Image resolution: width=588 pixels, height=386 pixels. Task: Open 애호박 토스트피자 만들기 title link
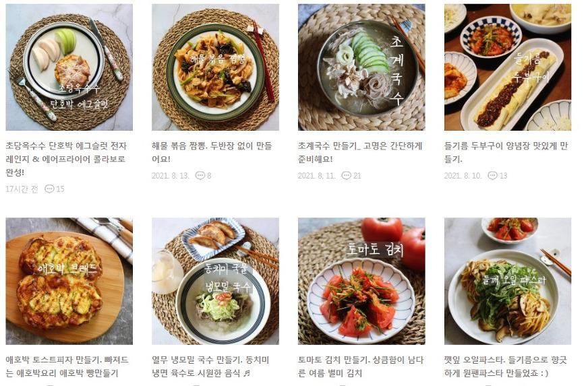(67, 366)
